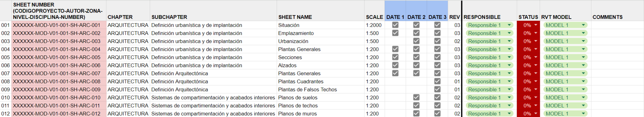
Task: Expand MODEL 1 dropdown in row 005
Action: 565,57
